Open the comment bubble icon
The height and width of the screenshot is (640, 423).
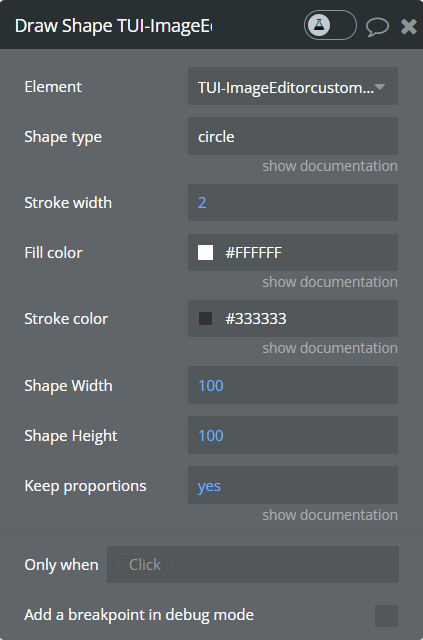pyautogui.click(x=377, y=26)
